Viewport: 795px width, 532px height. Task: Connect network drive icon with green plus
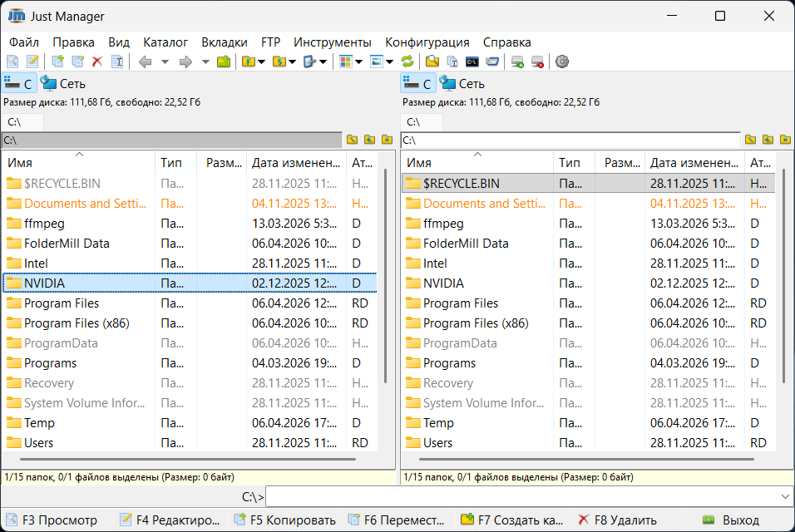(x=517, y=62)
